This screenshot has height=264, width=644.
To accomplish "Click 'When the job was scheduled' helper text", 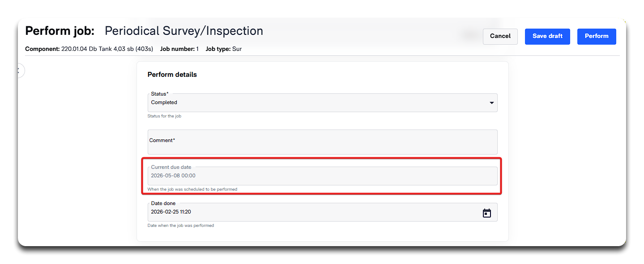I will coord(192,189).
